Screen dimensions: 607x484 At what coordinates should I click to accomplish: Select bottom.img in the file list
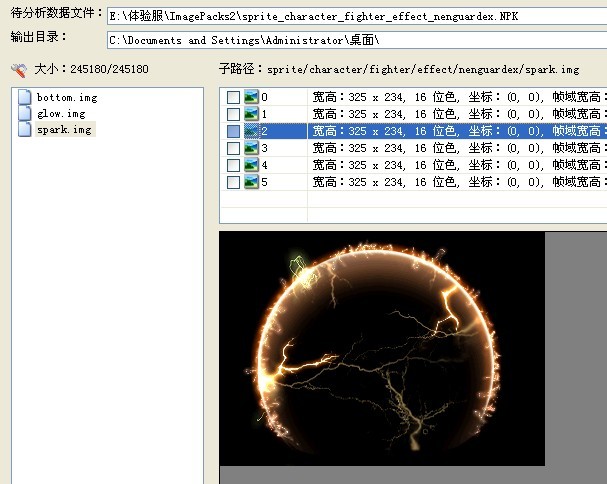click(x=66, y=98)
